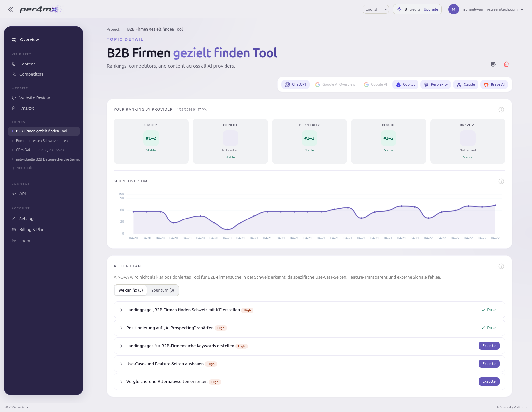Toggle the Google AI Overview provider filter
The height and width of the screenshot is (412, 532).
[335, 85]
